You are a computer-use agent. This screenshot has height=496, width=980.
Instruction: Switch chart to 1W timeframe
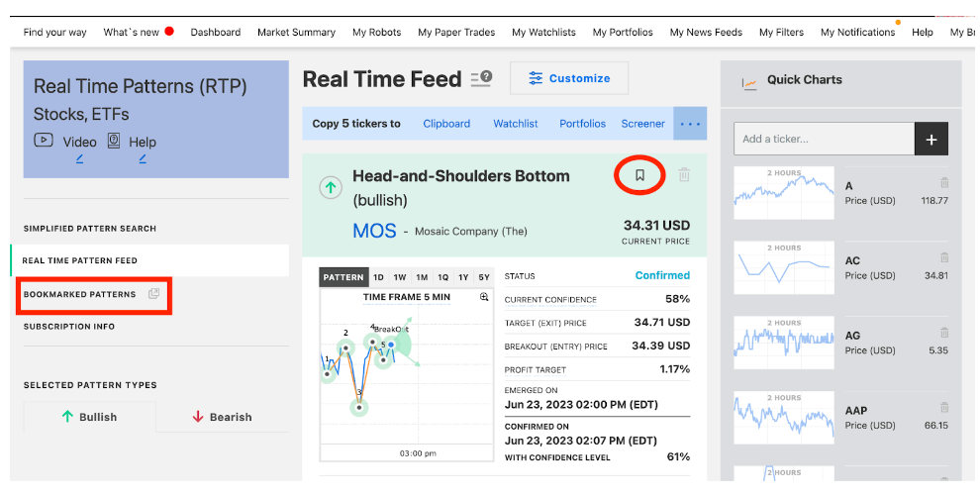(400, 277)
